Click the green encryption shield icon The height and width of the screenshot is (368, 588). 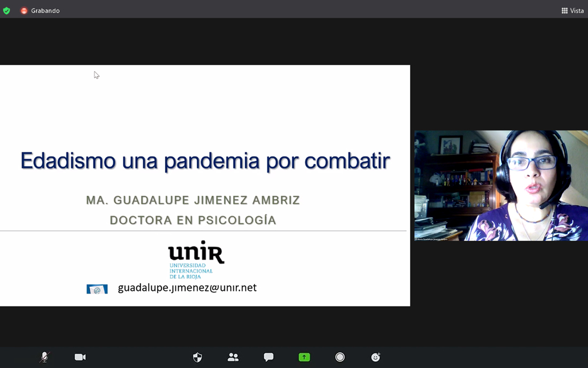6,11
